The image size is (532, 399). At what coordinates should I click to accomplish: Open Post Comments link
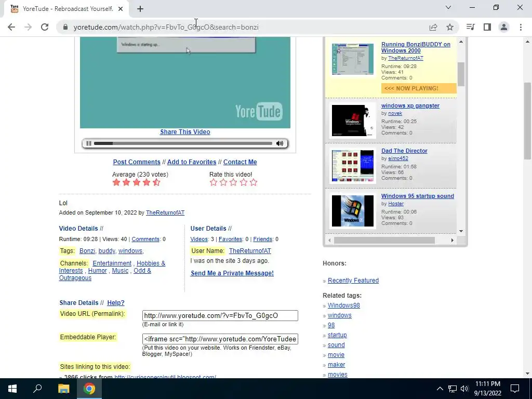click(x=137, y=162)
